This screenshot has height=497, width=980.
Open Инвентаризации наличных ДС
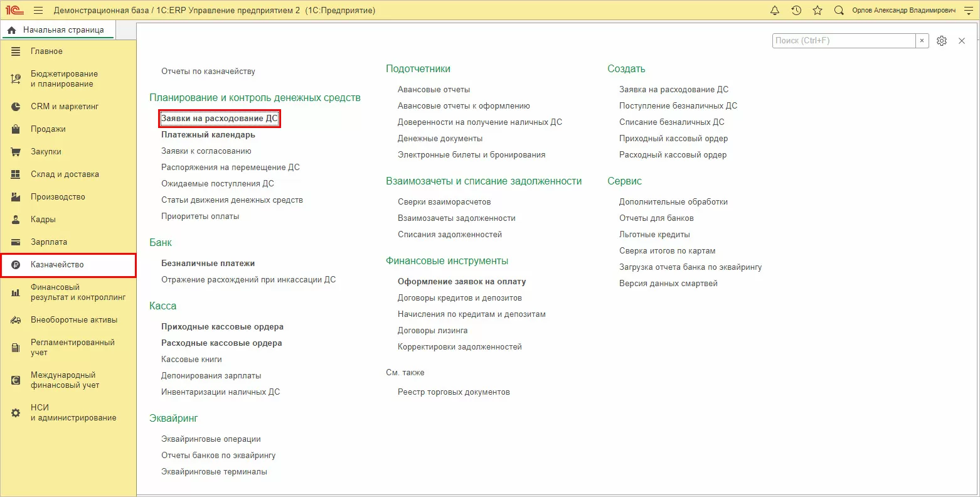[x=221, y=392]
